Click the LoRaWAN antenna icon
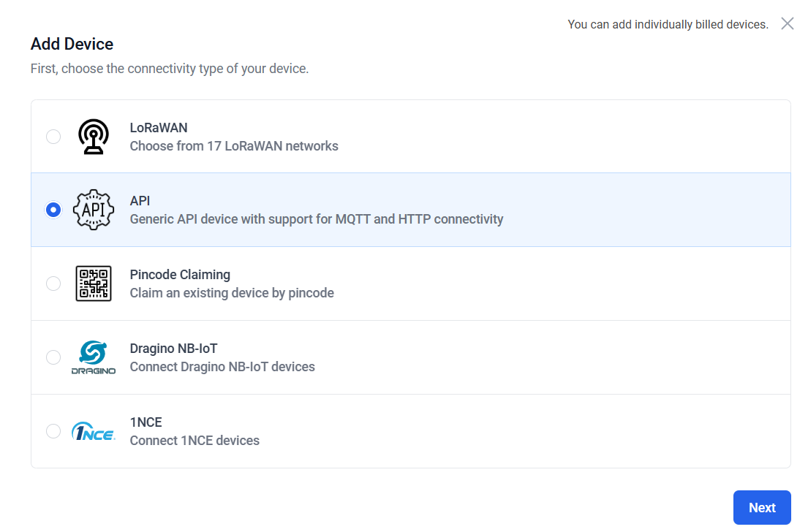The height and width of the screenshot is (532, 808). (x=94, y=137)
